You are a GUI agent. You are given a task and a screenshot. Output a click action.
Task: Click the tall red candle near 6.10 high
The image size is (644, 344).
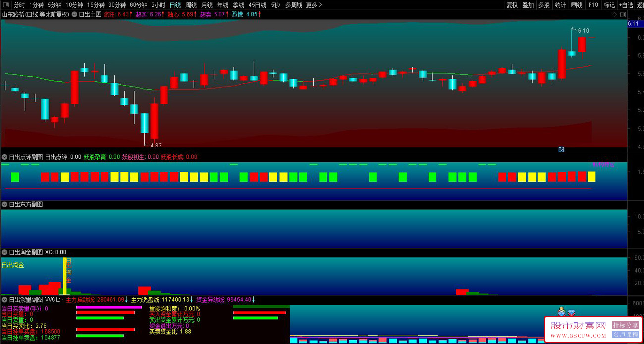562,64
